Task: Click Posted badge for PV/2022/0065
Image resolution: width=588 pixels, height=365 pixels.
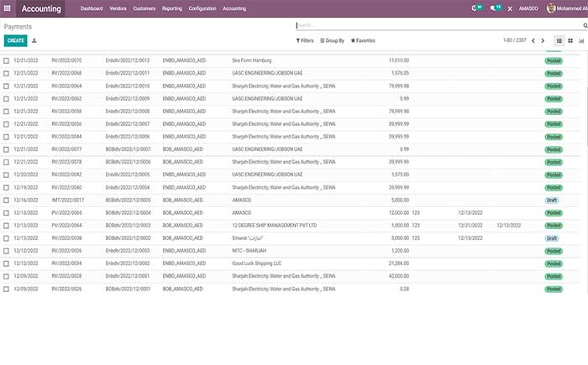Action: pyautogui.click(x=554, y=213)
